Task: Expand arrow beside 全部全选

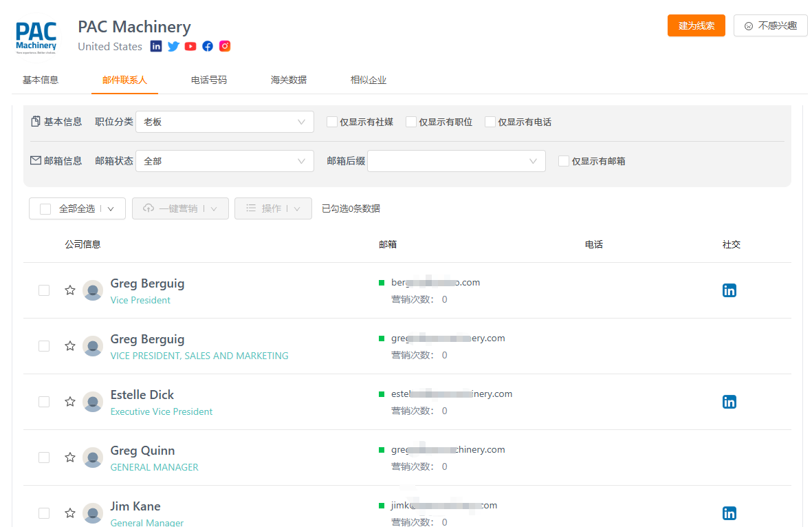Action: coord(110,209)
